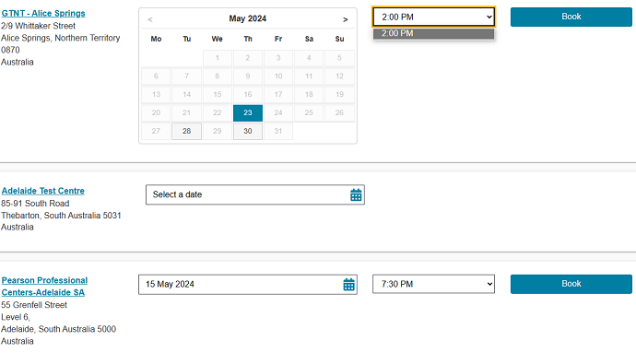The width and height of the screenshot is (636, 364).
Task: Open Adelaide Test Centre link
Action: pyautogui.click(x=43, y=191)
